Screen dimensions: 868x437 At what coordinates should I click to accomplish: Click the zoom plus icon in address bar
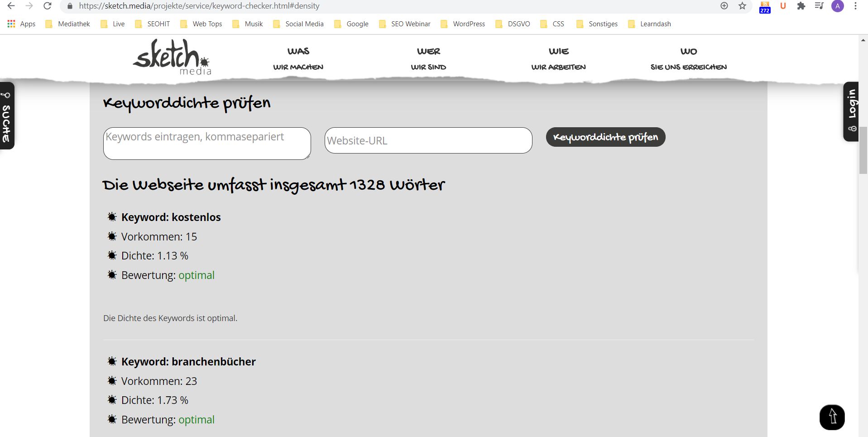724,6
